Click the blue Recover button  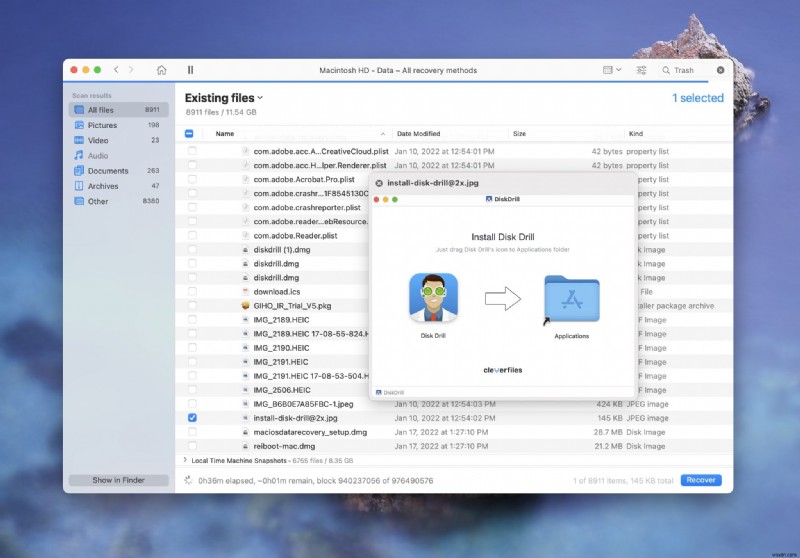coord(701,480)
